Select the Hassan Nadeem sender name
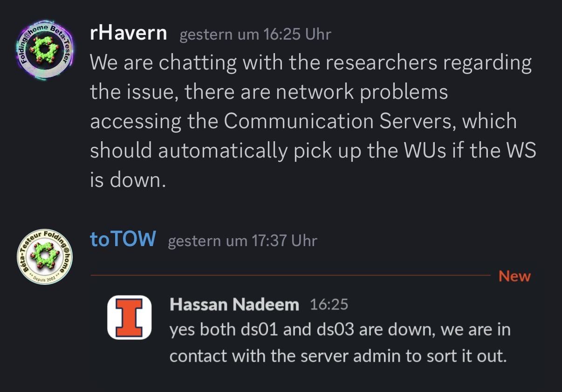The height and width of the screenshot is (392, 562). point(234,304)
